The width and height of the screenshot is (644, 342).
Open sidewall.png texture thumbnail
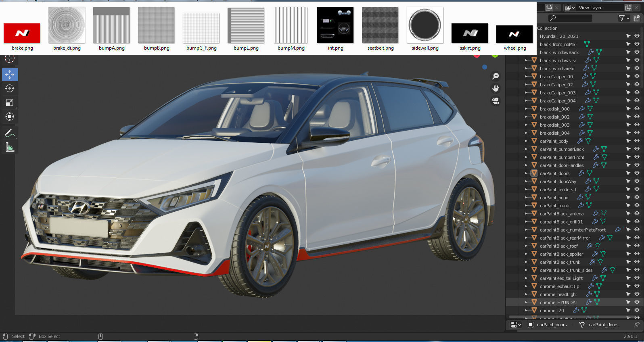coord(425,25)
